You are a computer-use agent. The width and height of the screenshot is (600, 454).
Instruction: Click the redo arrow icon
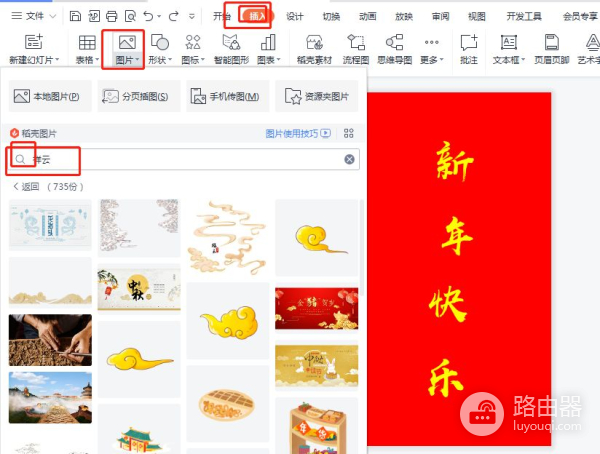[174, 16]
